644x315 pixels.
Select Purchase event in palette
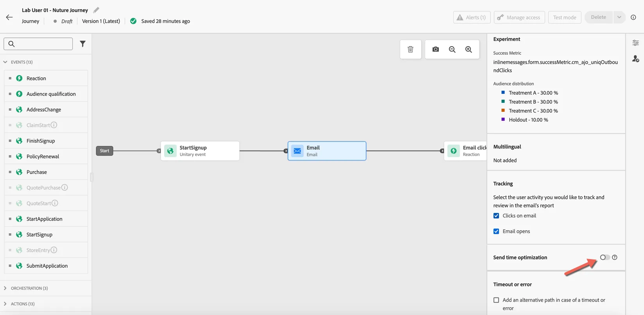46,172
